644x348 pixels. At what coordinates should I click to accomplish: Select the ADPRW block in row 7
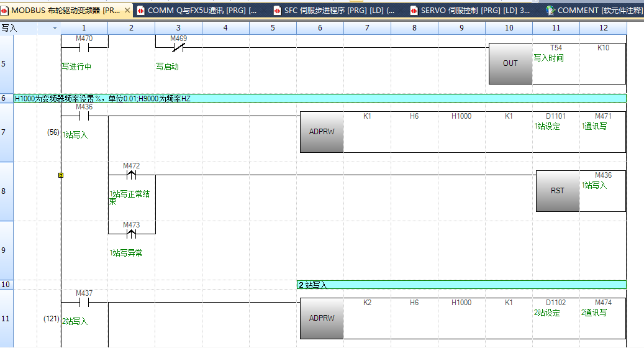coord(322,132)
